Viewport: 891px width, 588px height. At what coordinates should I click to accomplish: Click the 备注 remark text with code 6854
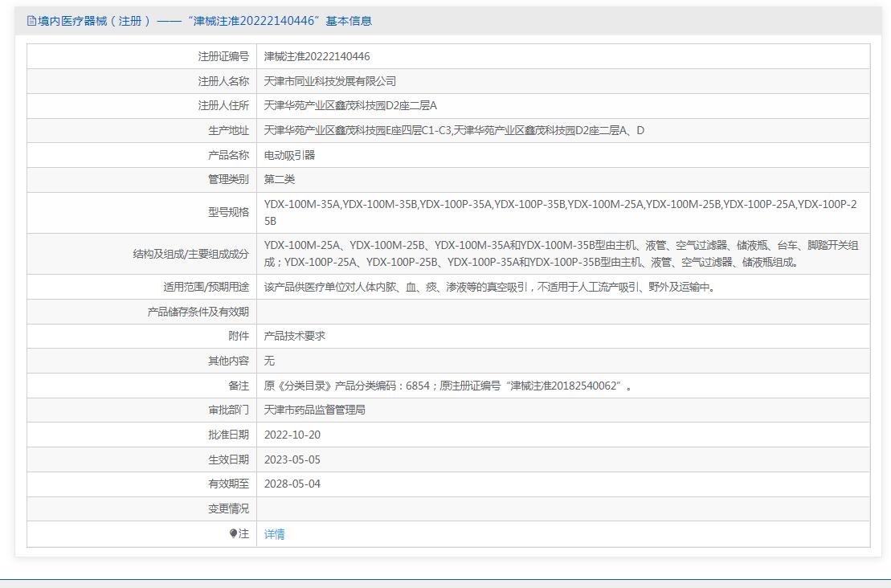(448, 386)
